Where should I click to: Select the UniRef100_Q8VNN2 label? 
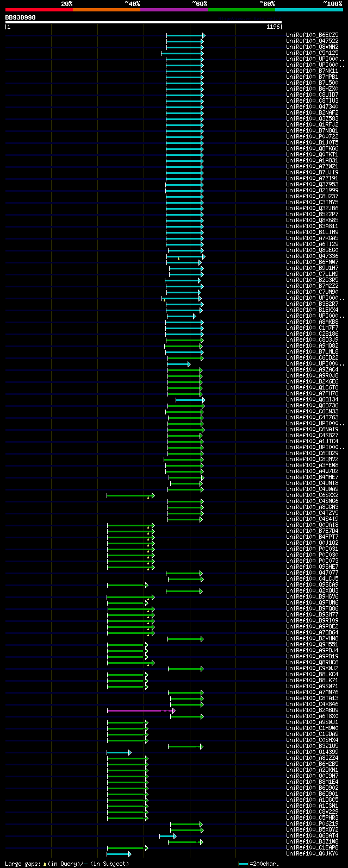pyautogui.click(x=312, y=47)
